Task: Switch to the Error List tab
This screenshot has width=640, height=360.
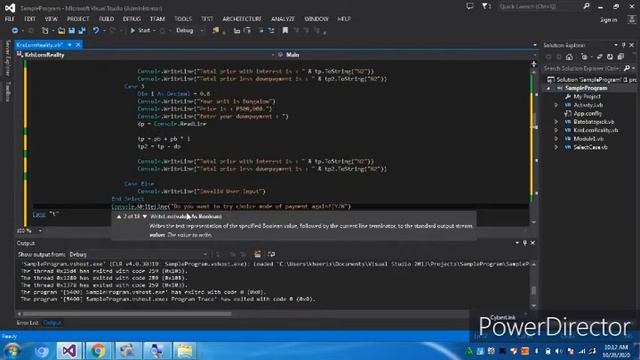Action: (27, 323)
